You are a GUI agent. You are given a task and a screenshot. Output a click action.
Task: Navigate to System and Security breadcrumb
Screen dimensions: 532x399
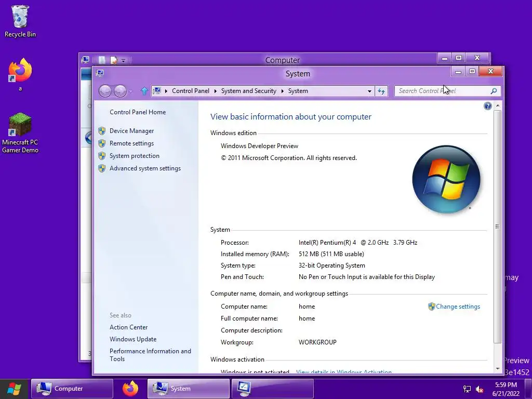click(x=249, y=91)
